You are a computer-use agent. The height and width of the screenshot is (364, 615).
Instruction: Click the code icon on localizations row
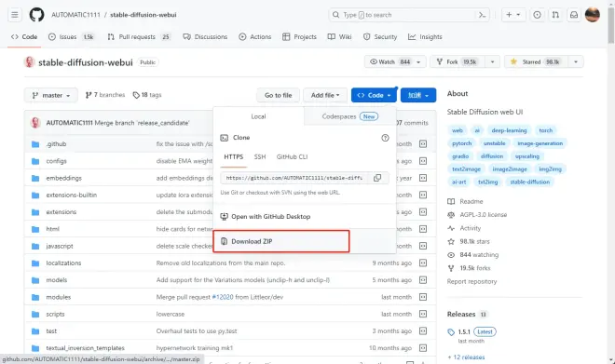click(423, 263)
